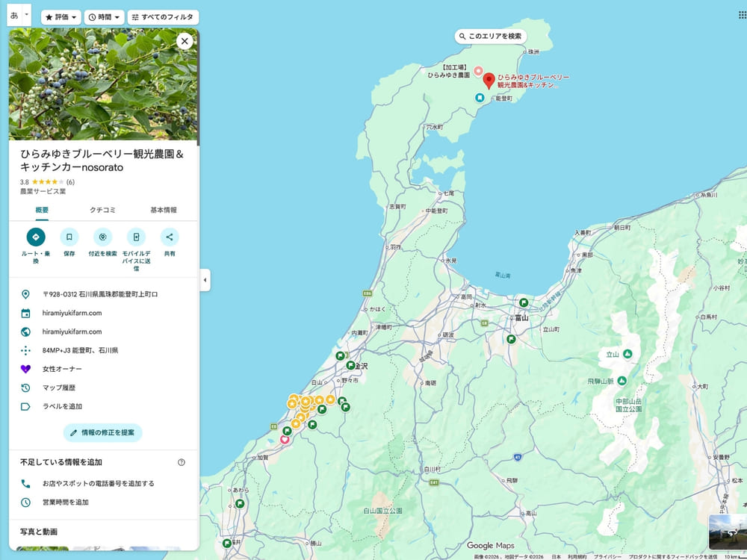Click the blueberry header photo
The height and width of the screenshot is (560, 747).
point(103,84)
